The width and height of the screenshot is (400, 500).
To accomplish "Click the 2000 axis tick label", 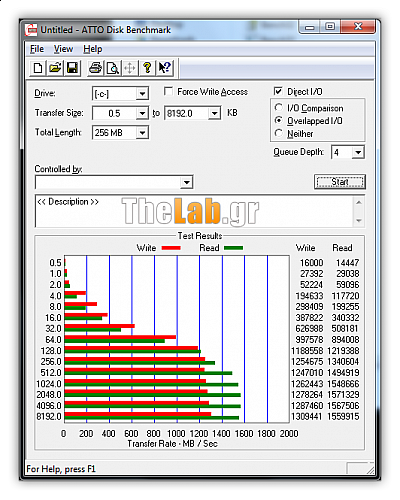I will (x=289, y=434).
